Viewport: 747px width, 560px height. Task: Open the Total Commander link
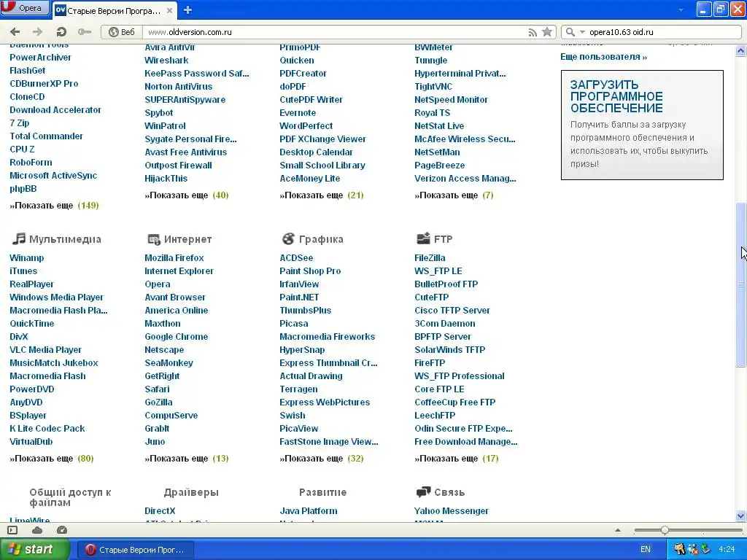click(46, 136)
